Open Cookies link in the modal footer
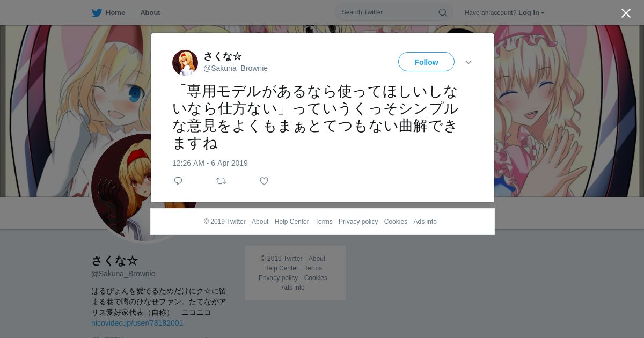Screen dimensions: 644x338 pos(396,222)
